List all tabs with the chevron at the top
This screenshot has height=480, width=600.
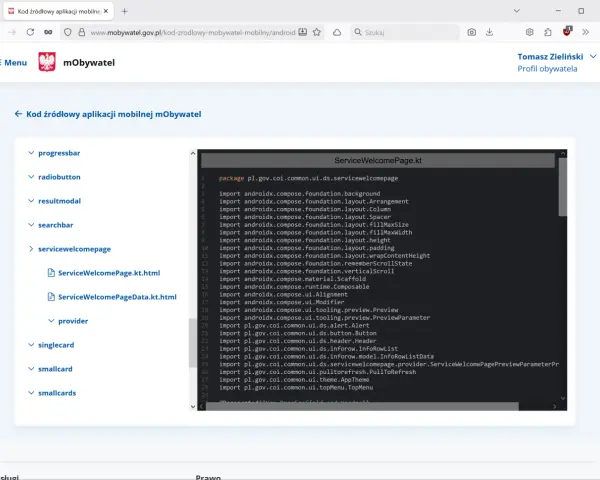tap(517, 11)
